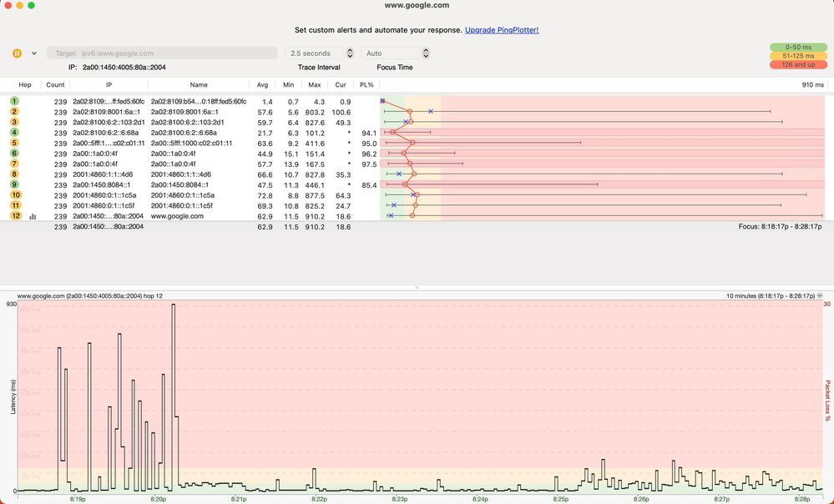
Task: Click the timeline graph icon on hop 12
Action: tap(33, 216)
